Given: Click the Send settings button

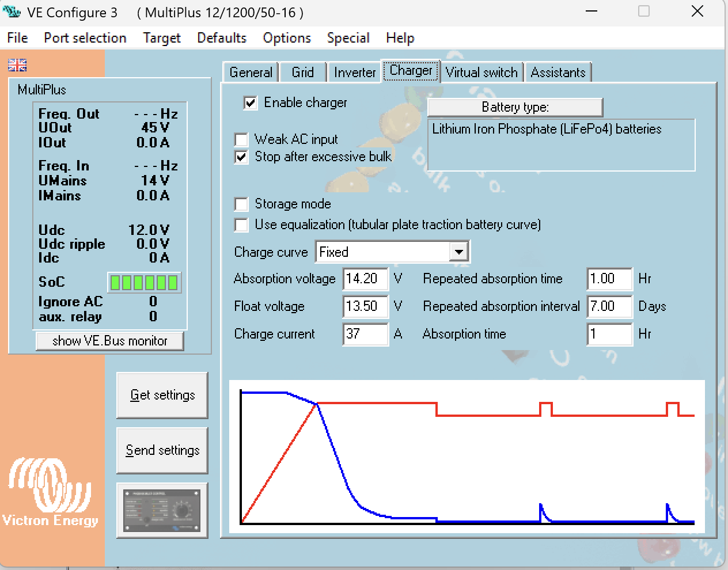Looking at the screenshot, I should tap(162, 450).
